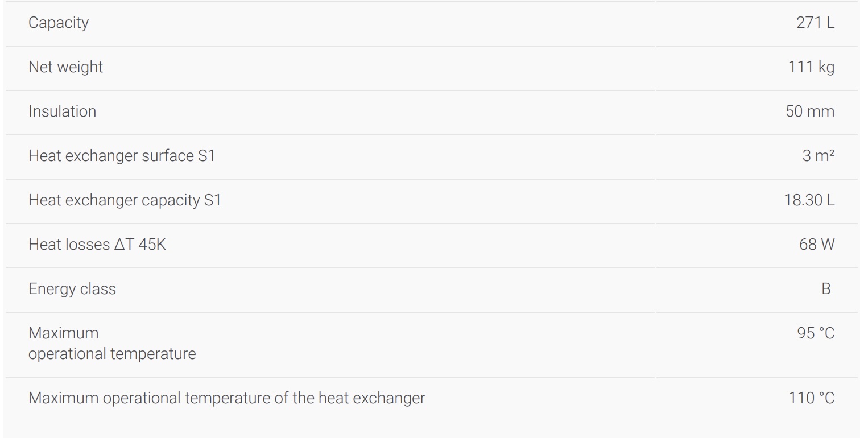This screenshot has width=868, height=438.
Task: Select the '110 °C' heat exchanger value
Action: (812, 398)
